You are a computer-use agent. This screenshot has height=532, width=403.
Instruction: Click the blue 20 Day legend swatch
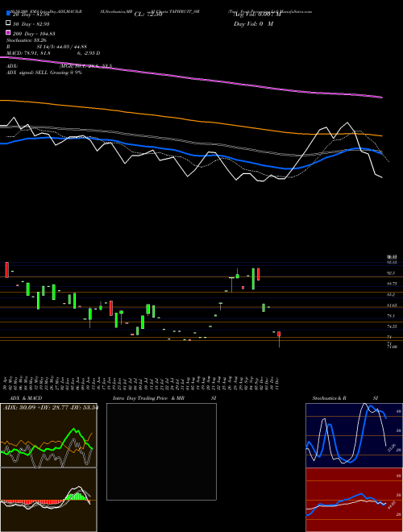[8, 14]
